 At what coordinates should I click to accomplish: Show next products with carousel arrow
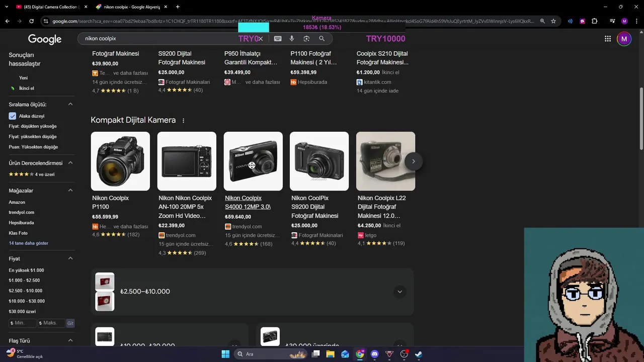414,161
